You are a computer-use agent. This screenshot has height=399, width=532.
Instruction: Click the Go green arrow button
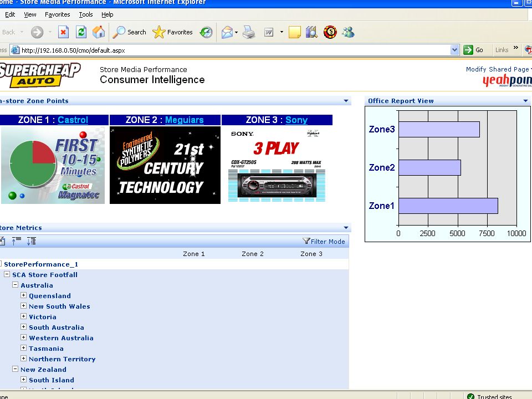point(474,50)
